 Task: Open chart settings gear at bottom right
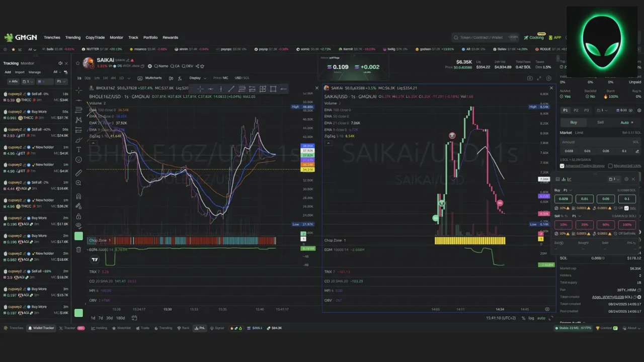(547, 309)
